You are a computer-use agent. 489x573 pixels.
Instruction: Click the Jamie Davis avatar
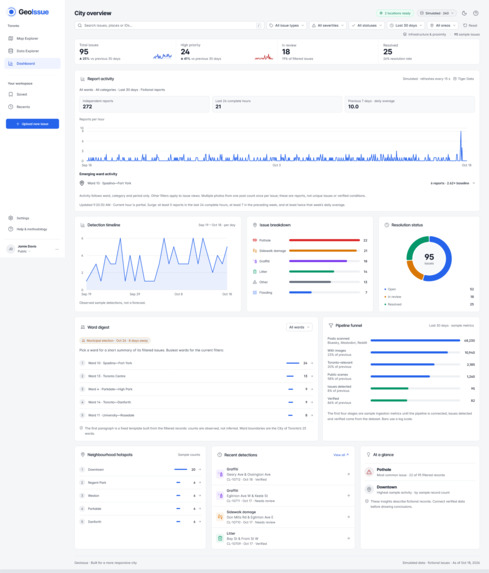click(11, 249)
